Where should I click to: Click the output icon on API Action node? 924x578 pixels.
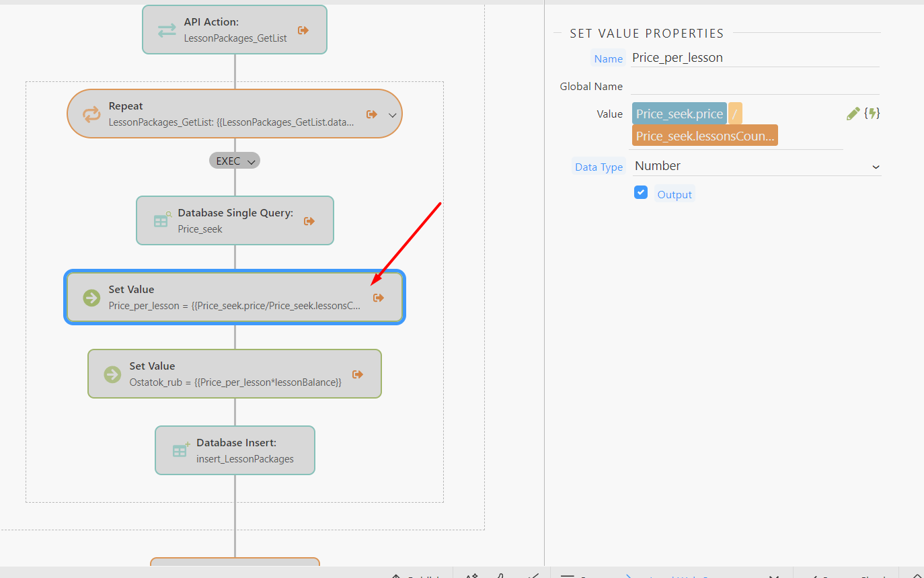coord(303,30)
